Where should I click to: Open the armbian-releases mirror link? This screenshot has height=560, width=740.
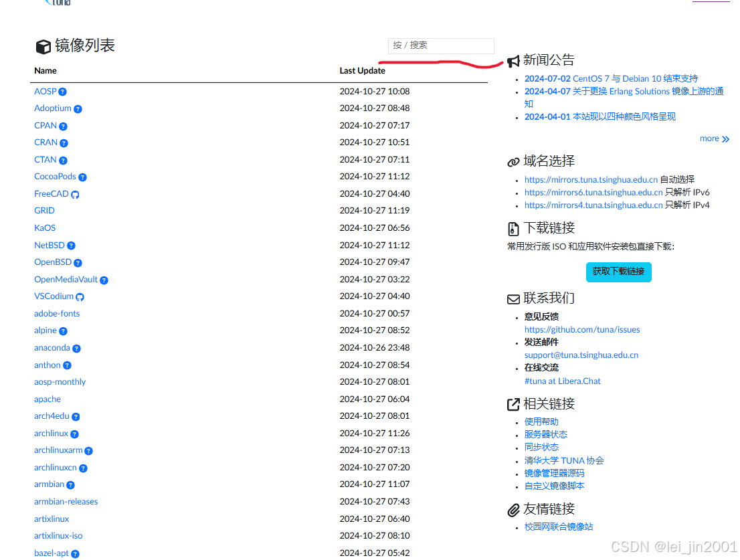click(x=66, y=502)
